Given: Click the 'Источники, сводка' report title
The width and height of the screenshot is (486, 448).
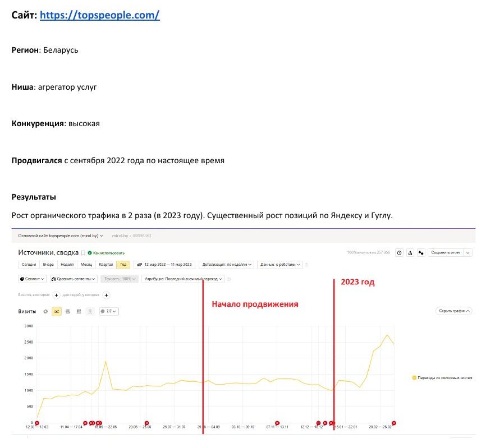Looking at the screenshot, I should (48, 253).
